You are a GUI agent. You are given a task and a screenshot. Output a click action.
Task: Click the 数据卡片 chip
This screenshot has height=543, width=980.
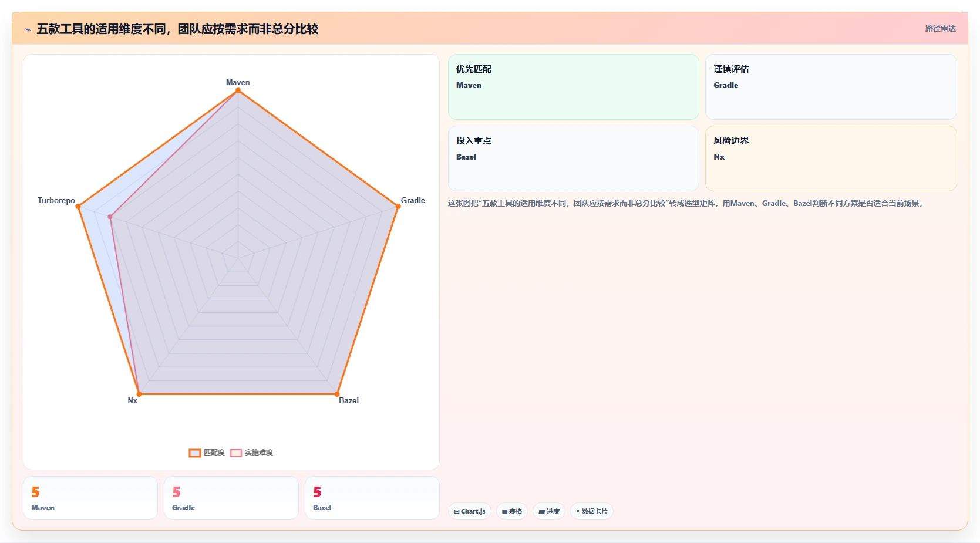[x=592, y=511]
